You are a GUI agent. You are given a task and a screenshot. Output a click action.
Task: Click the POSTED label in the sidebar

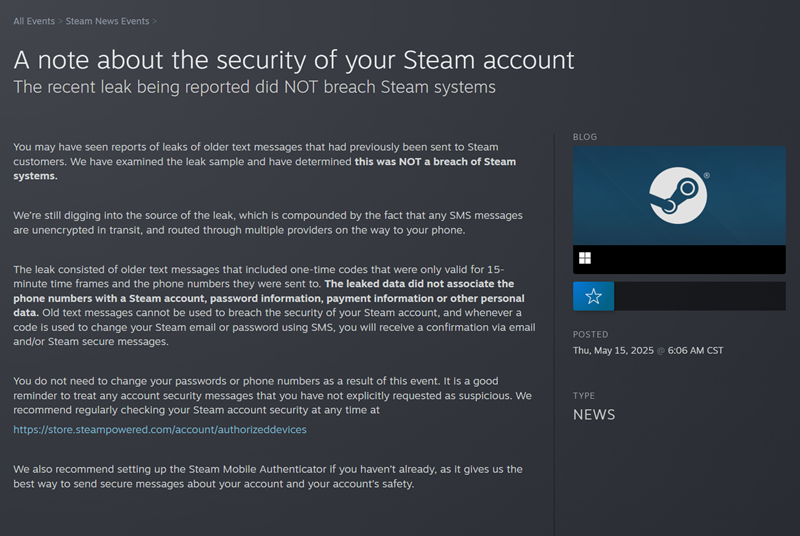pyautogui.click(x=591, y=334)
